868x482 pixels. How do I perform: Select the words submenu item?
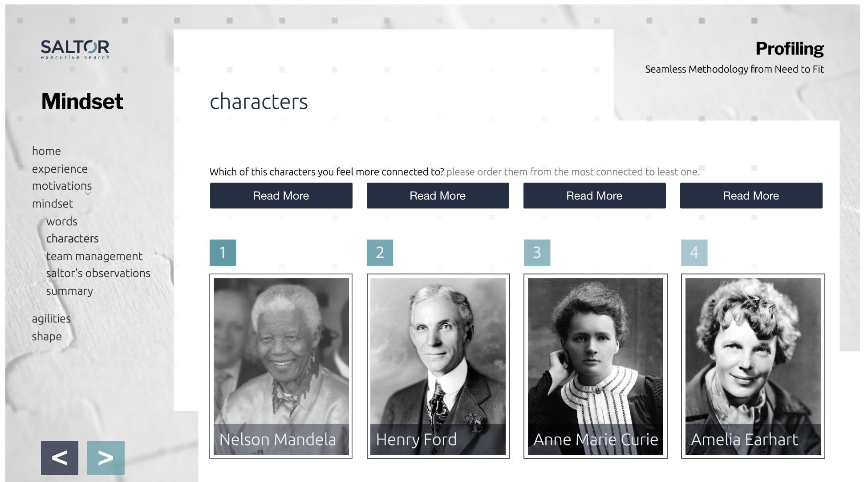[x=62, y=221]
